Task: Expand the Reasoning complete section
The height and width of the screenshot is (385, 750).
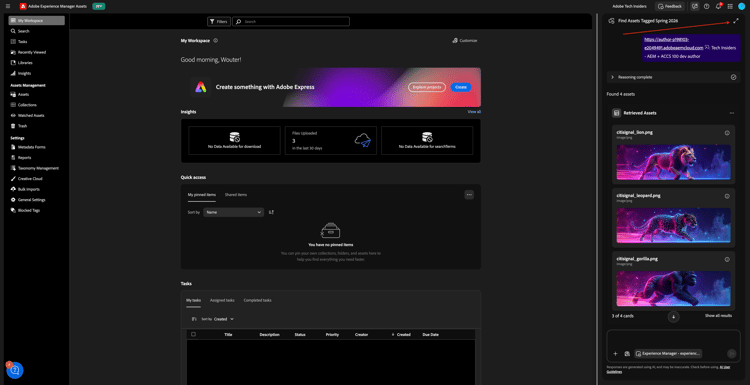Action: pyautogui.click(x=612, y=77)
